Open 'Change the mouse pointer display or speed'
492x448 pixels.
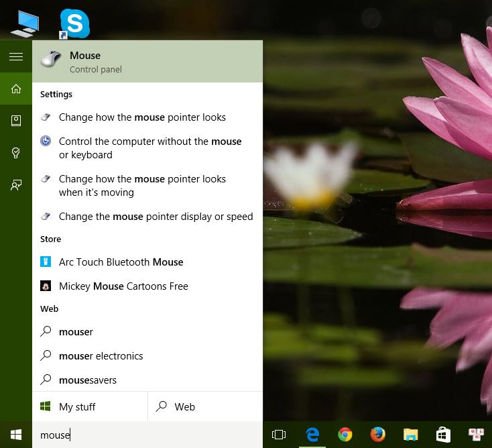(x=156, y=217)
